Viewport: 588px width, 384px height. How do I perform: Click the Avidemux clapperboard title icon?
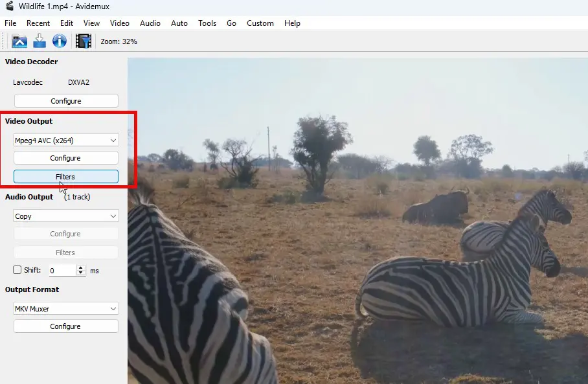pos(9,7)
